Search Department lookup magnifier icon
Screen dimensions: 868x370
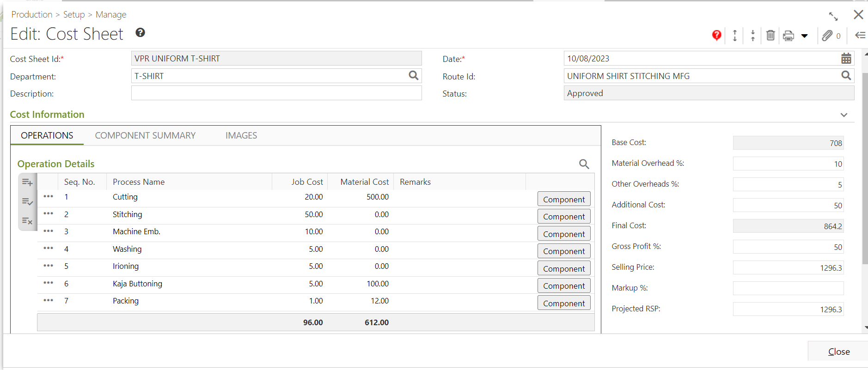(414, 75)
